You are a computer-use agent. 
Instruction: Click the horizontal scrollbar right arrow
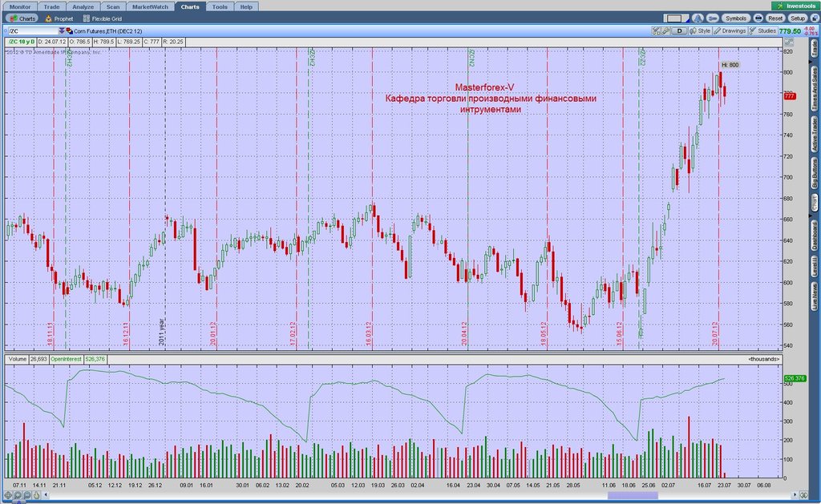795,494
